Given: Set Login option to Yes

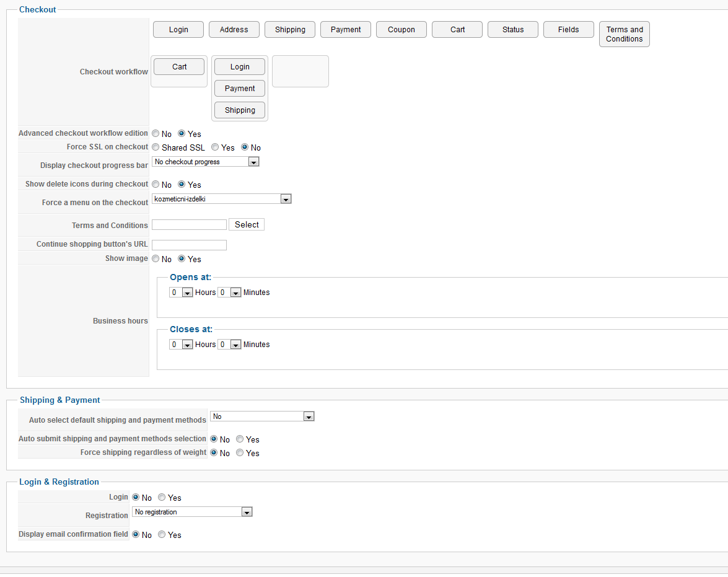Looking at the screenshot, I should [162, 498].
